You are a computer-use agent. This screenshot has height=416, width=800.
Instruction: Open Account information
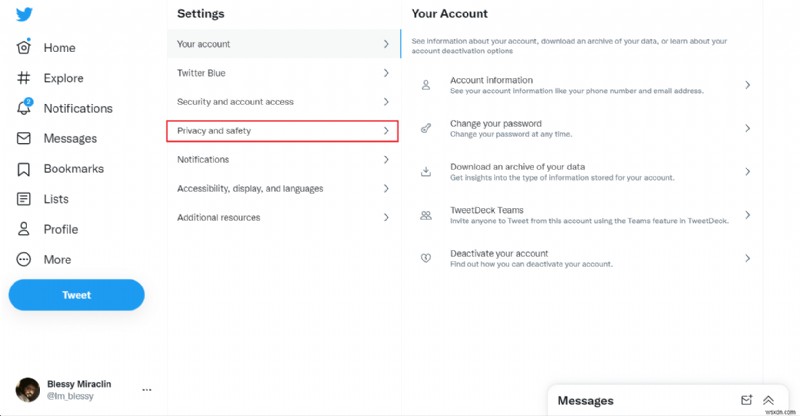[585, 85]
